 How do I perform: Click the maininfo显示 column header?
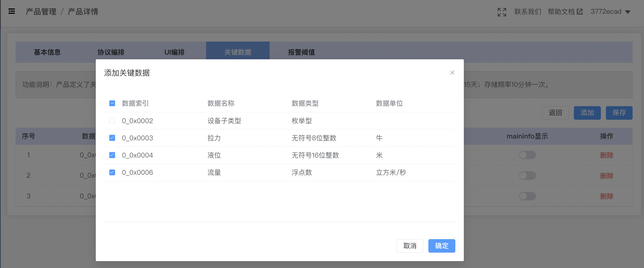527,136
